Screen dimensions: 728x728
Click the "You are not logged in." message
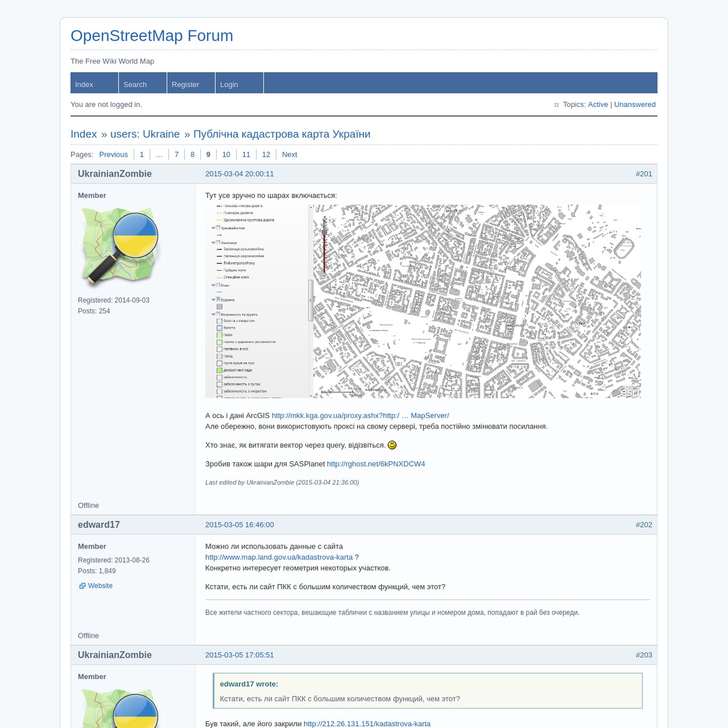106,104
